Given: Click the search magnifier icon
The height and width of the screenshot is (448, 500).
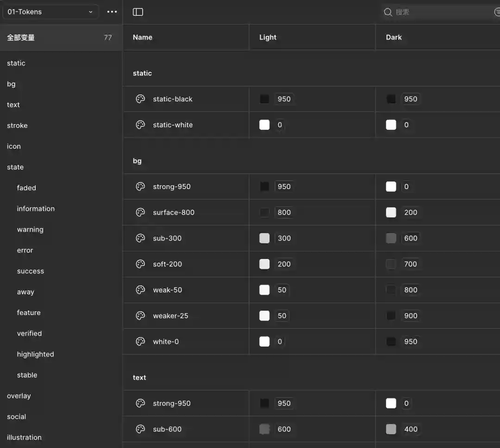Looking at the screenshot, I should [x=388, y=12].
